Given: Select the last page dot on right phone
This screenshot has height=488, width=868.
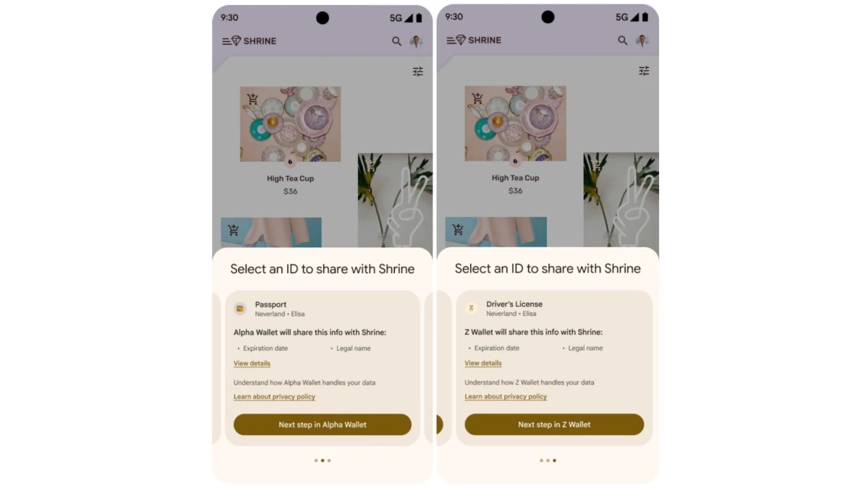Looking at the screenshot, I should pyautogui.click(x=554, y=461).
